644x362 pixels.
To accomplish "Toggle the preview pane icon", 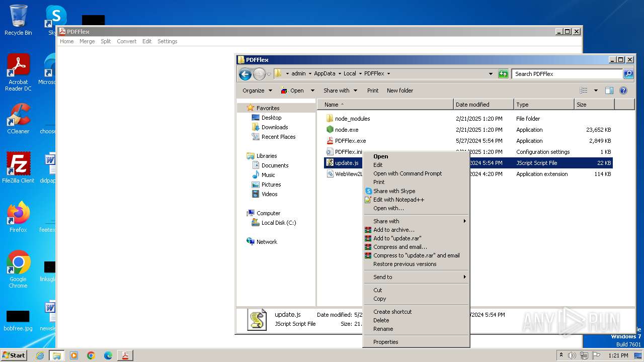I will 609,90.
